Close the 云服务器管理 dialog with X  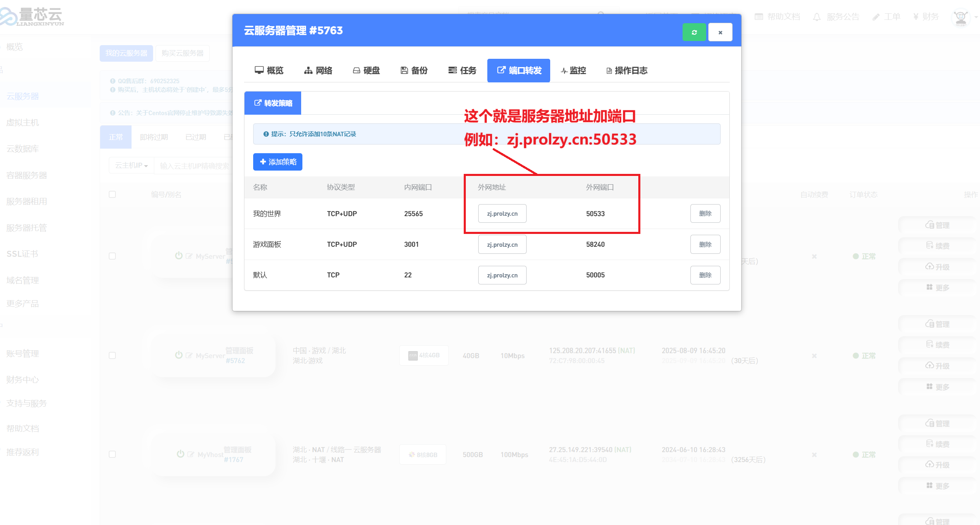(x=720, y=32)
